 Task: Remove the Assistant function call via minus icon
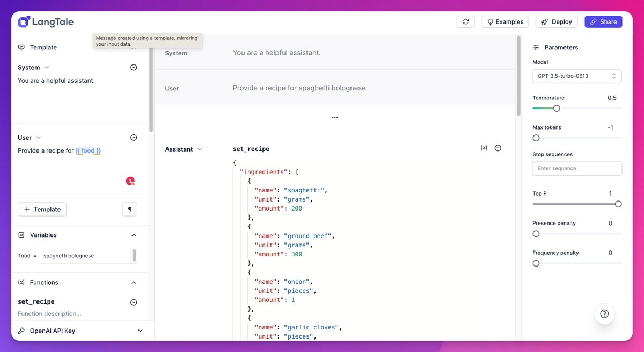(x=497, y=147)
